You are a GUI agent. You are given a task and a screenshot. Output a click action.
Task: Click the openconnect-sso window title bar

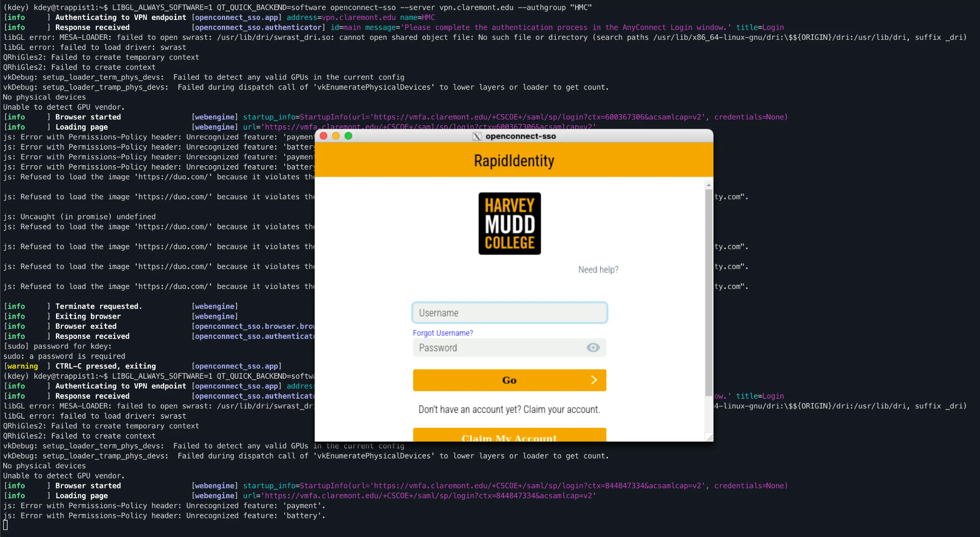pos(592,136)
